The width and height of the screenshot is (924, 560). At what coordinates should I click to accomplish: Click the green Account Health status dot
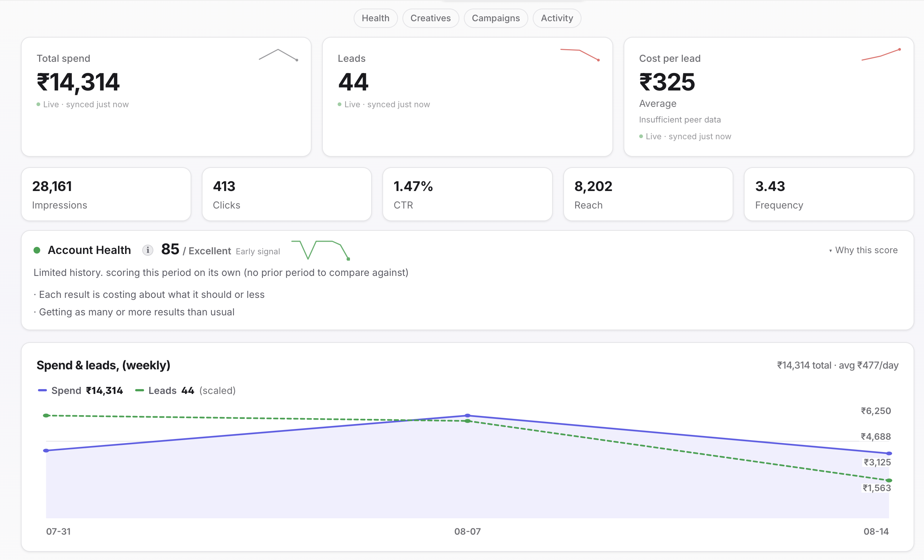[37, 250]
